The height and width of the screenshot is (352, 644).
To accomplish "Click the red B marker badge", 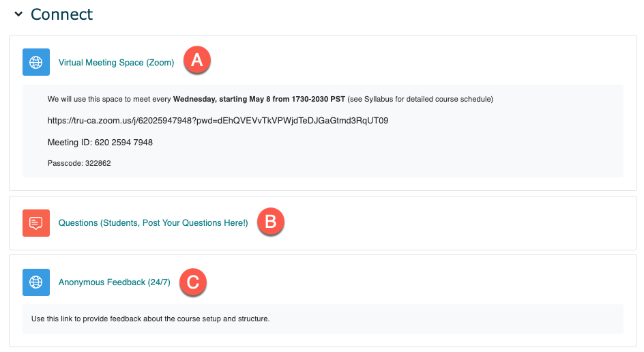I will 271,222.
